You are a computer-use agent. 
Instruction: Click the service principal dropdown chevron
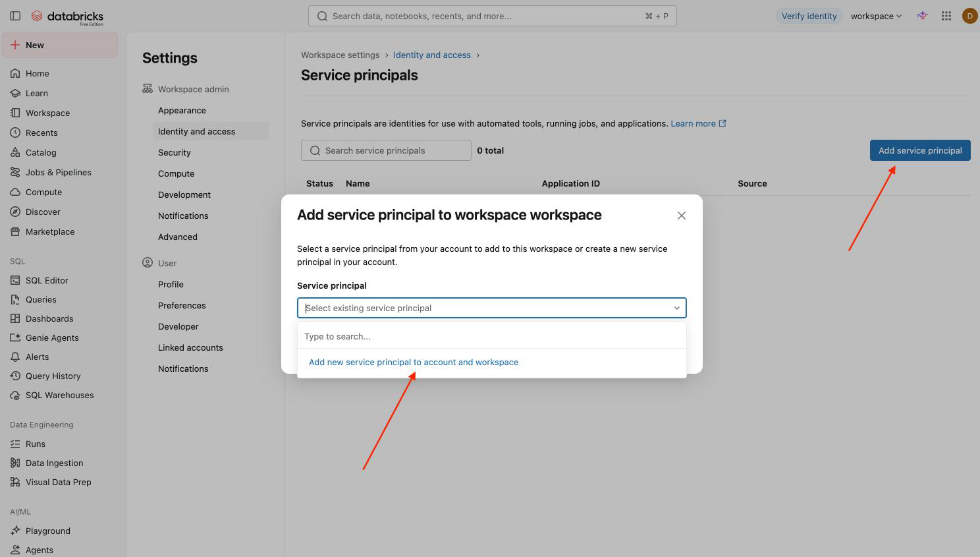[676, 308]
